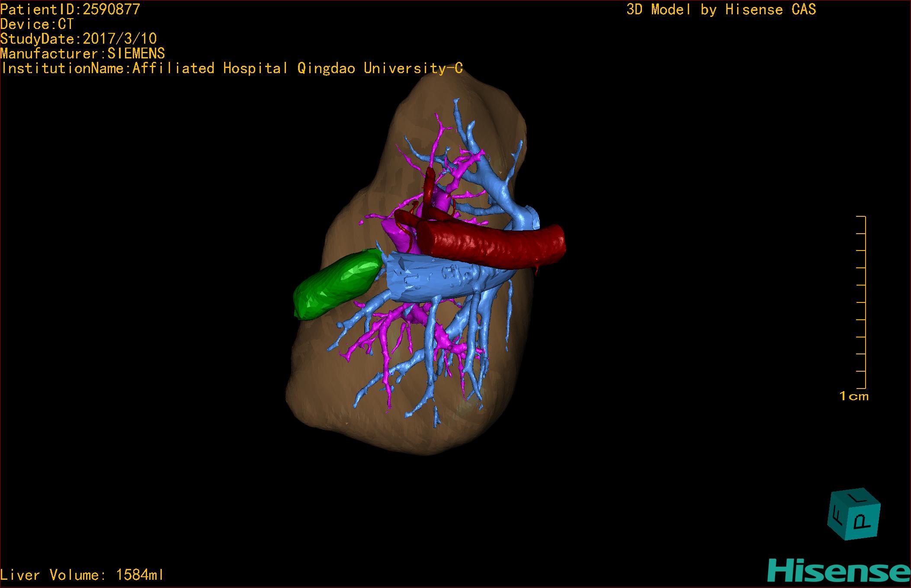Click the PatientID 2590877 label
Screen dimensions: 911x588
pos(70,10)
